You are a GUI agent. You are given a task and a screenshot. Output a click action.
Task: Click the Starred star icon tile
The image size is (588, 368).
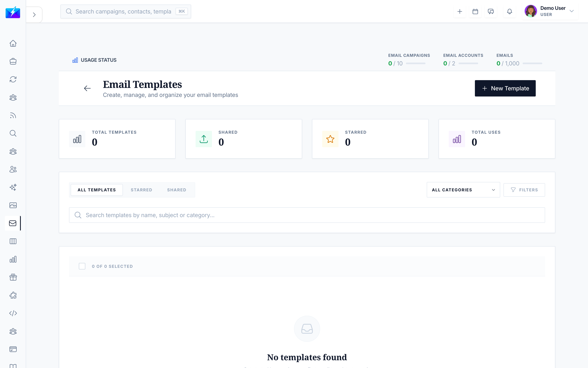click(330, 139)
